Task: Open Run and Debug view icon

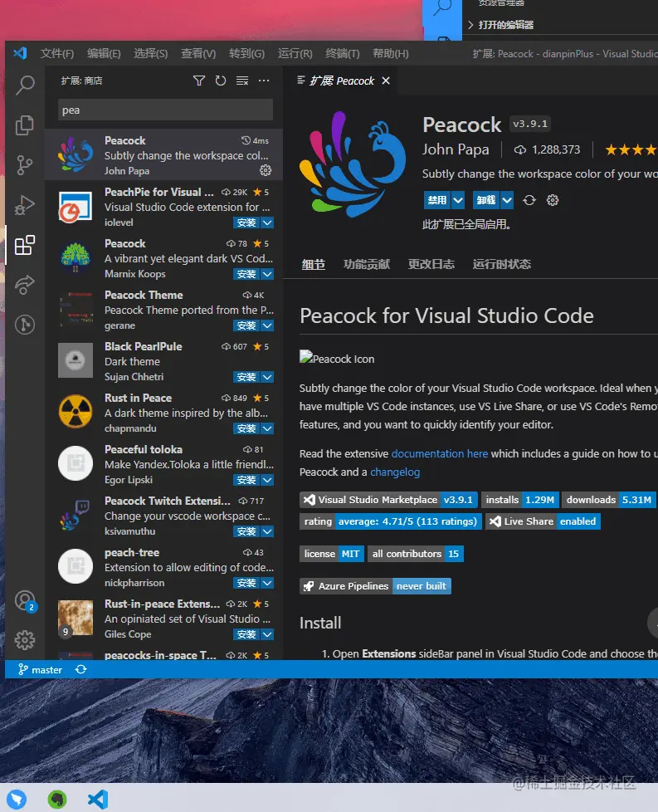Action: (x=24, y=205)
